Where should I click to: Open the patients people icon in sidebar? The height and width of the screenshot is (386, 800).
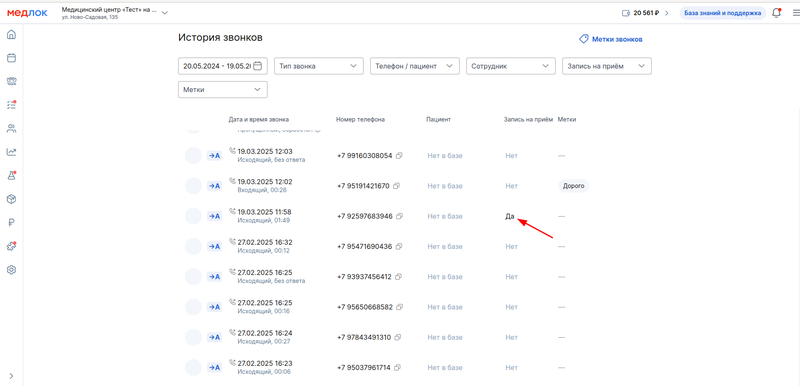[11, 128]
